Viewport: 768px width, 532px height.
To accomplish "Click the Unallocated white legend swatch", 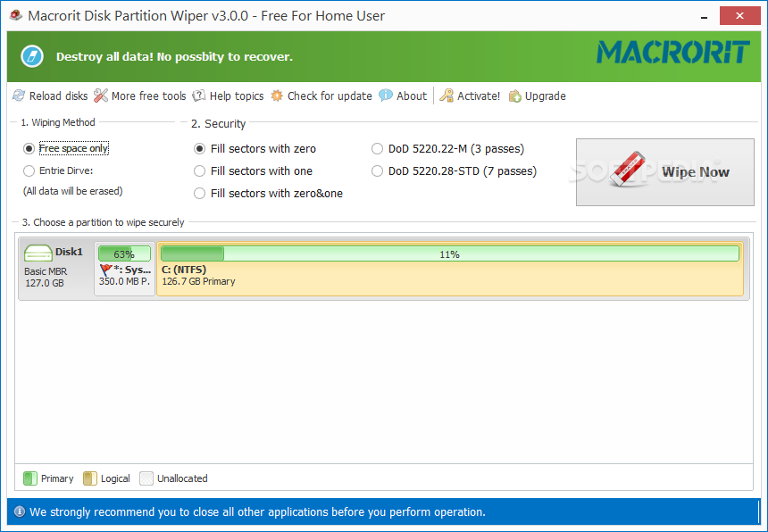I will pyautogui.click(x=146, y=478).
